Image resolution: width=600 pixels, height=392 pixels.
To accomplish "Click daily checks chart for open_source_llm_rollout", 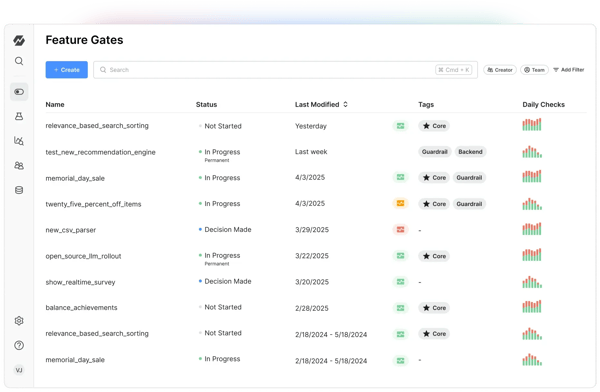I will point(532,255).
